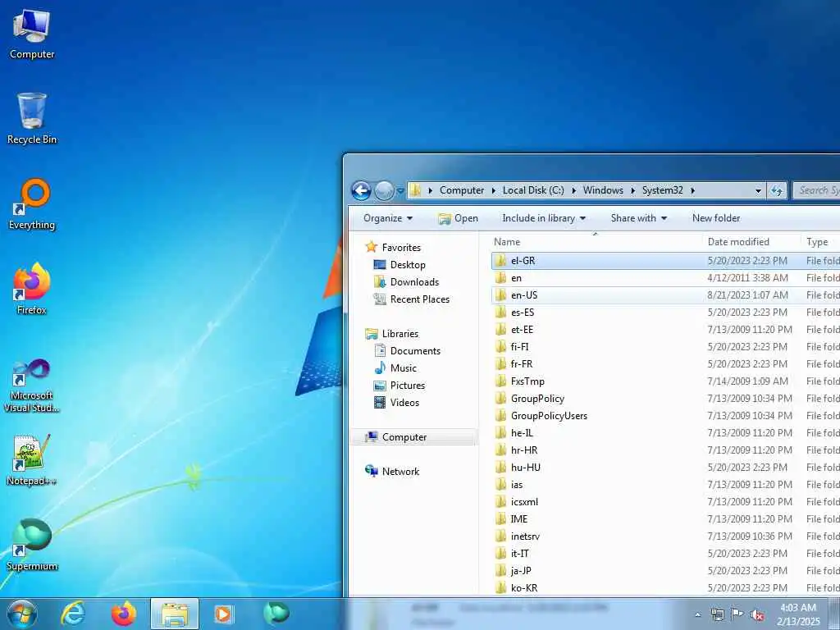Select Music library in navigation pane
This screenshot has width=840, height=630.
pyautogui.click(x=403, y=368)
